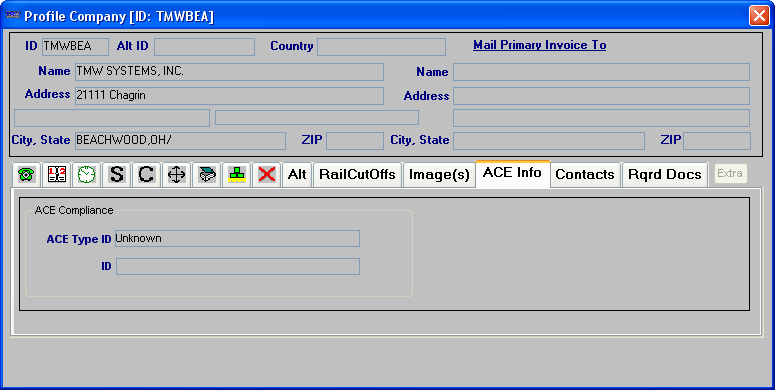Image resolution: width=775 pixels, height=390 pixels.
Task: Select the Country field at the top
Action: [x=382, y=47]
